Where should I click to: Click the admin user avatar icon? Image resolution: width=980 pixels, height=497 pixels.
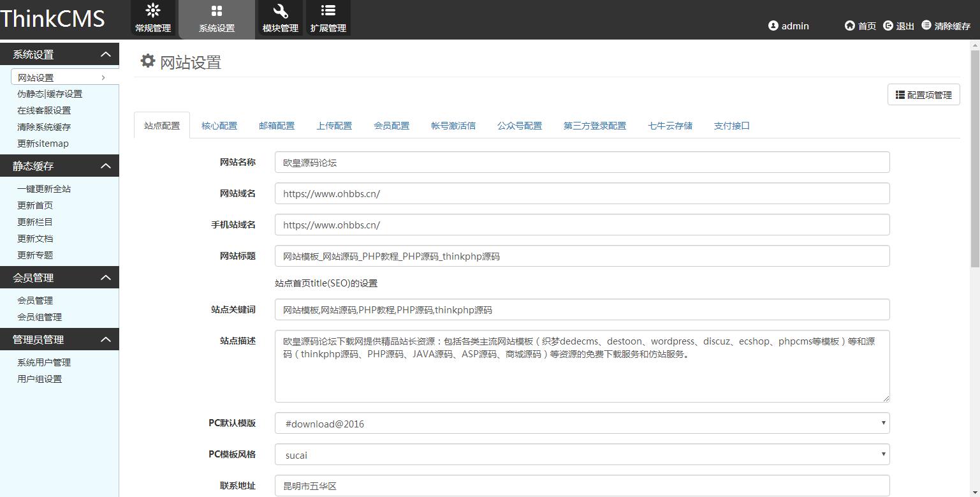click(772, 26)
